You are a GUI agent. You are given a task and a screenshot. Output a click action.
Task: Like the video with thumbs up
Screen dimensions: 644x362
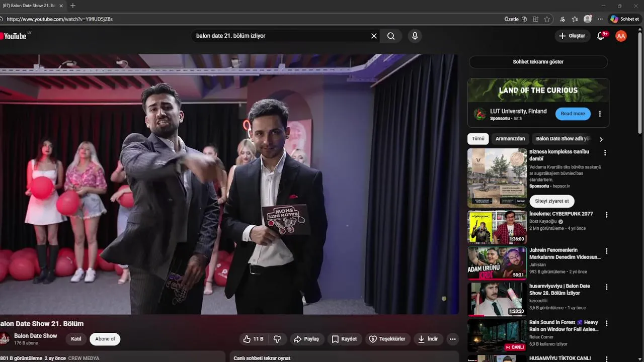[254, 339]
